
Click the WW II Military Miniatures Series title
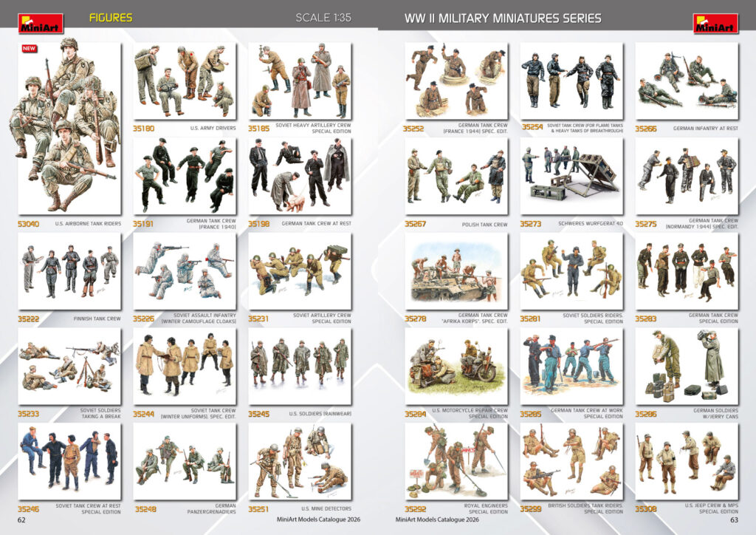point(503,18)
